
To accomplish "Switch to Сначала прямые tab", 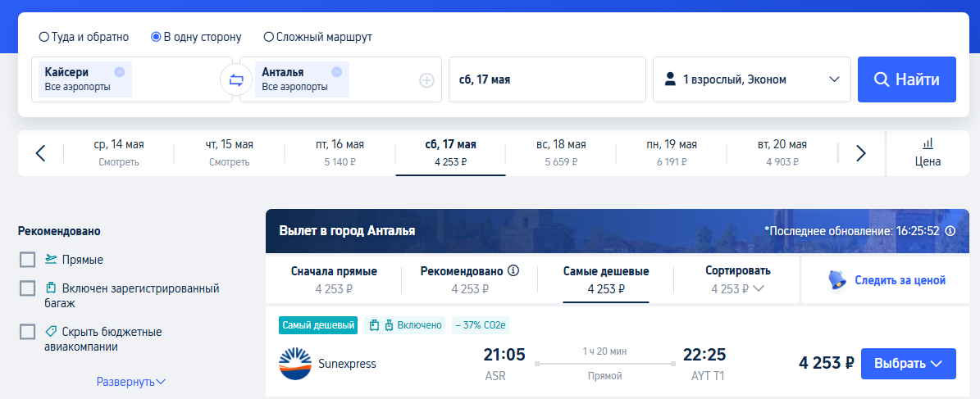I will (334, 279).
